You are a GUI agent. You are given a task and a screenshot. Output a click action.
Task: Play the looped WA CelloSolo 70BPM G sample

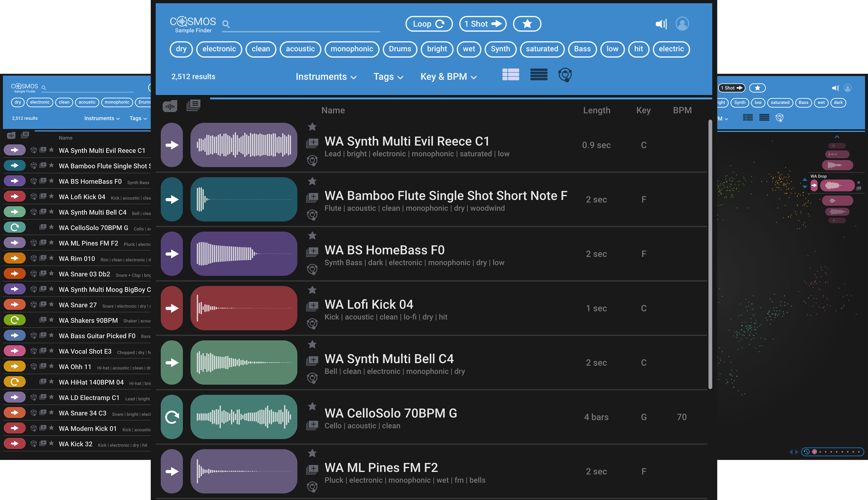[172, 417]
